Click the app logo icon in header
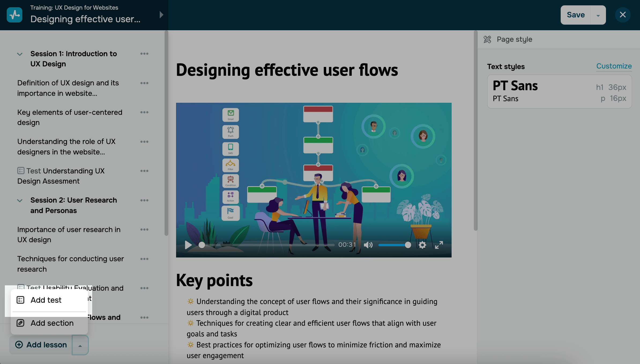 click(x=14, y=15)
